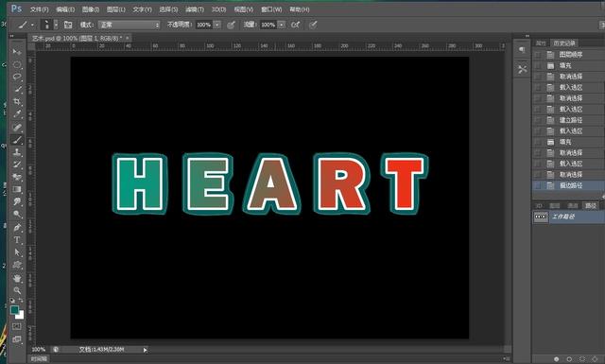
Task: Enable airbrush mode in options bar
Action: pos(295,25)
